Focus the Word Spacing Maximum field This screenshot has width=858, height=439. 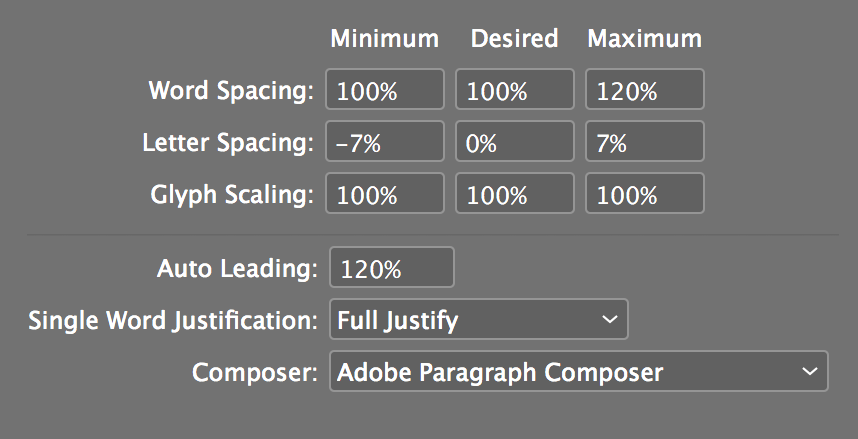point(645,90)
